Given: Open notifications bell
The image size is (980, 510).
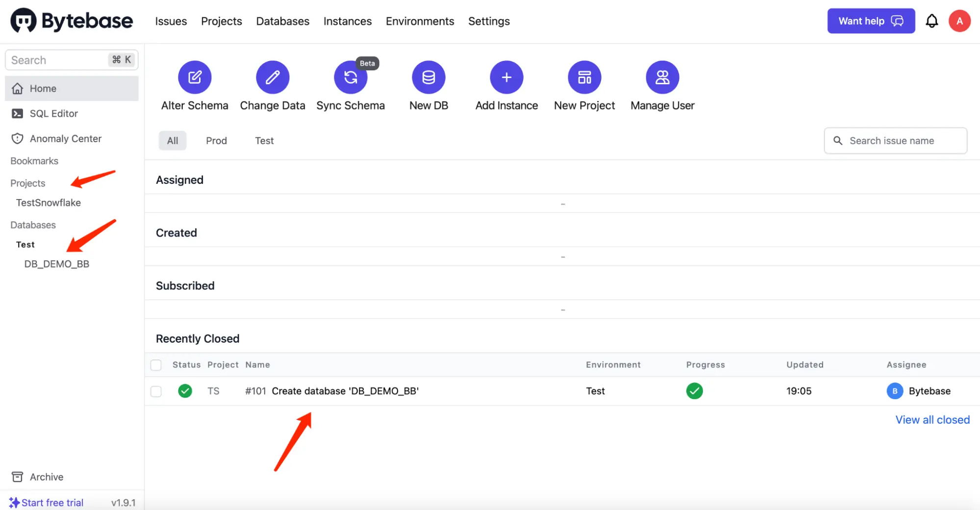Looking at the screenshot, I should coord(931,21).
